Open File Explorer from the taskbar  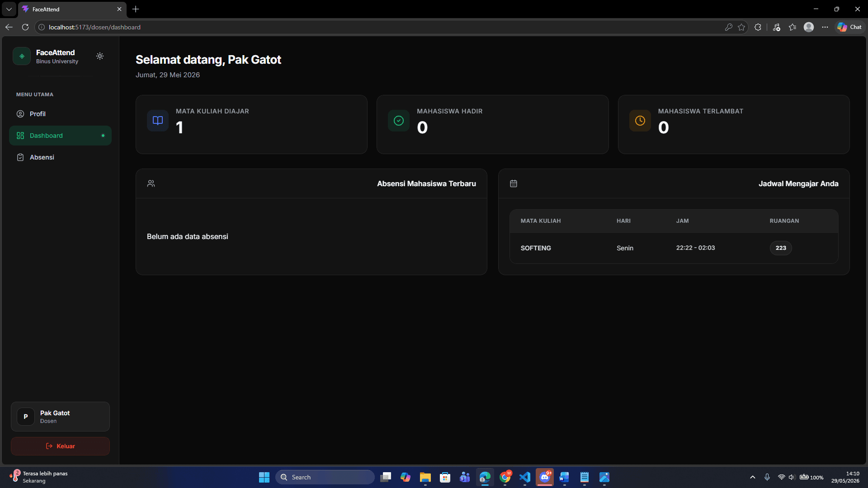coord(425,477)
